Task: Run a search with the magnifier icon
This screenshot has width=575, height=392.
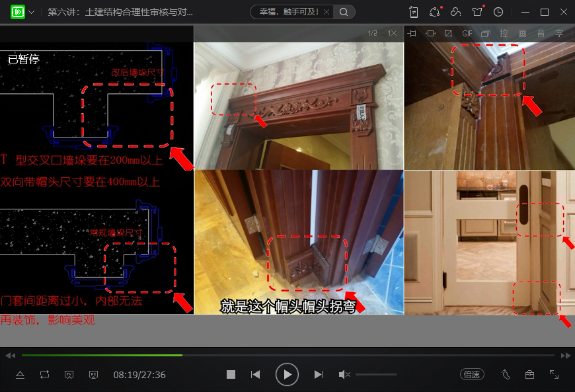Action: point(344,12)
